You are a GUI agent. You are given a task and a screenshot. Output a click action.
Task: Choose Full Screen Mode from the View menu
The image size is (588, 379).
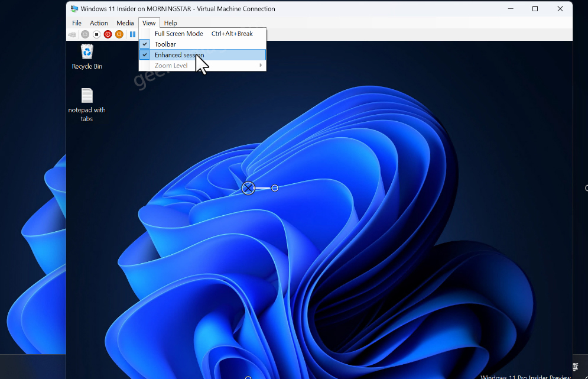coord(203,33)
